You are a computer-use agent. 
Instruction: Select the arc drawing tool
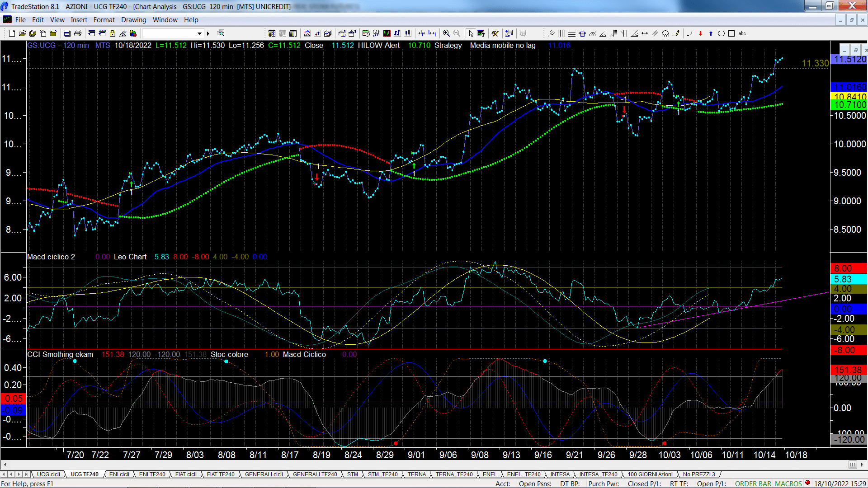coord(690,33)
